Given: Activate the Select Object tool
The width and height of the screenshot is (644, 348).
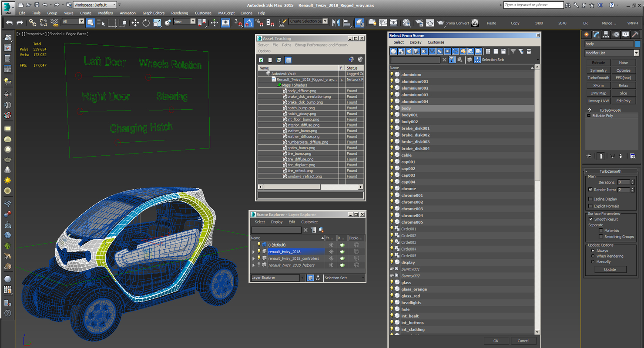Looking at the screenshot, I should pos(91,23).
